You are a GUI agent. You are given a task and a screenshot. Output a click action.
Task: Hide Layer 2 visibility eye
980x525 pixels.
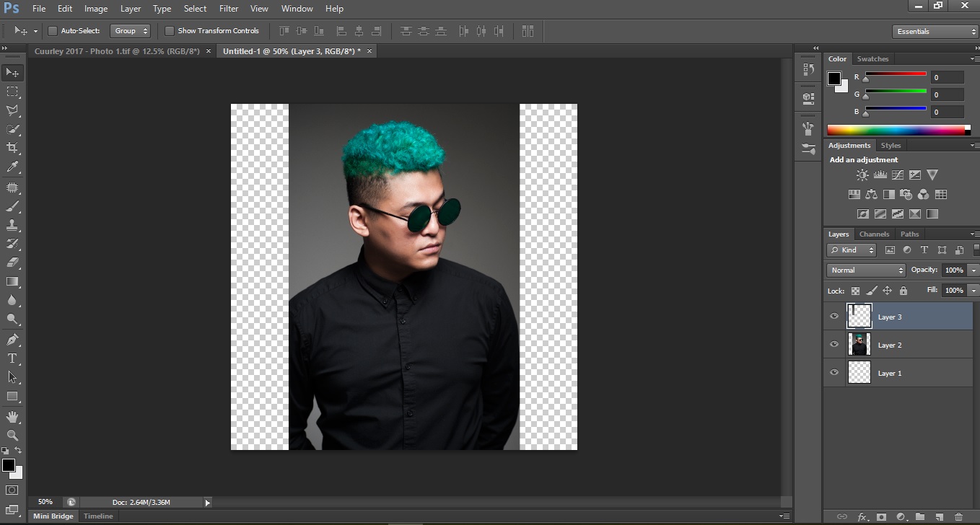[834, 345]
